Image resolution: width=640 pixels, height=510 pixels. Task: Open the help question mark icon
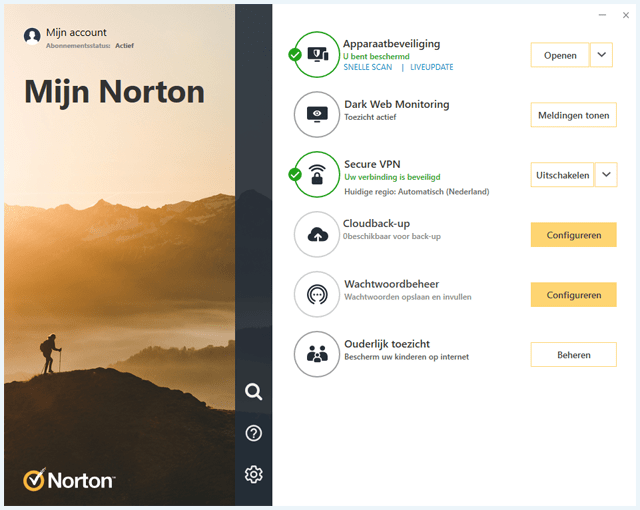(253, 433)
